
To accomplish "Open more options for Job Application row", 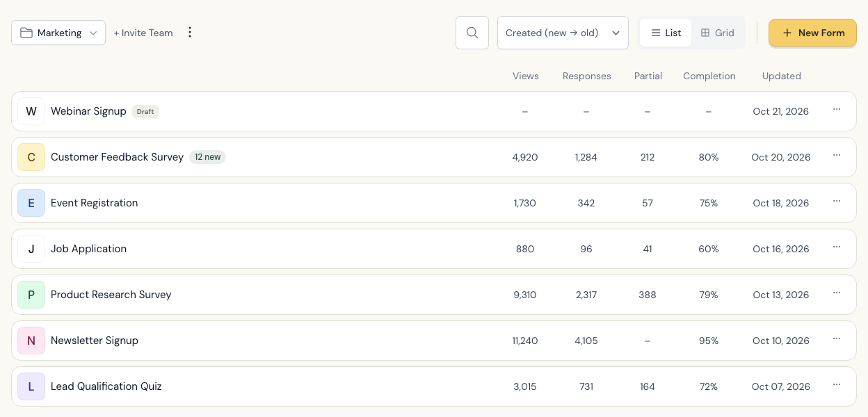I will (837, 247).
